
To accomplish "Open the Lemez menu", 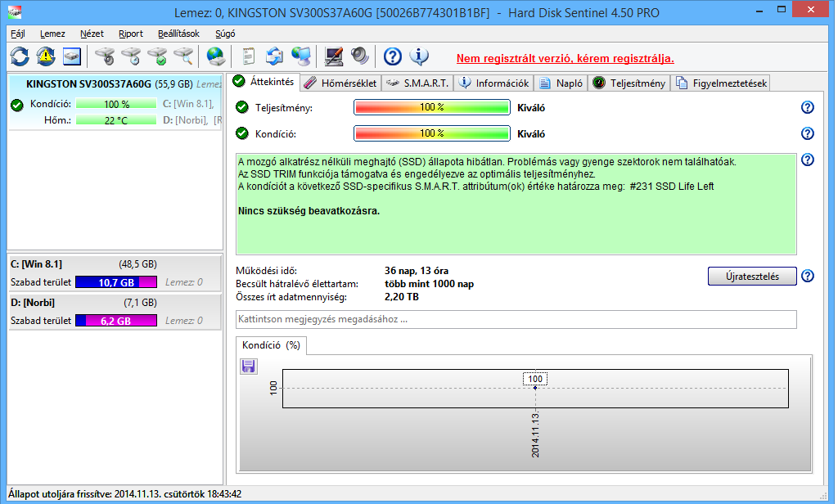I will [52, 34].
